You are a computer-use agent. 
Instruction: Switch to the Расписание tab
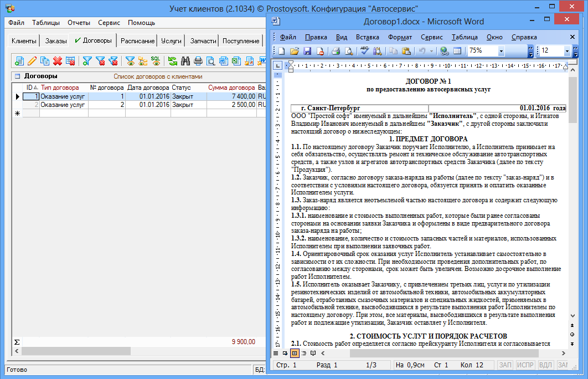click(x=138, y=41)
